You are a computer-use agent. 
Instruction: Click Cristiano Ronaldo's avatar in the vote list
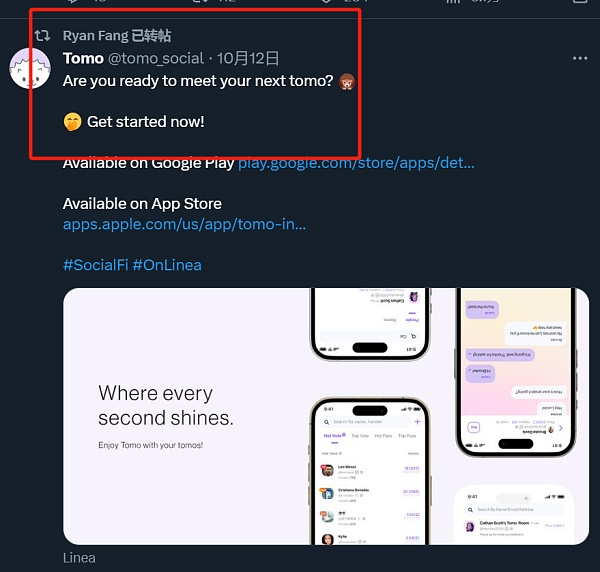pyautogui.click(x=327, y=494)
